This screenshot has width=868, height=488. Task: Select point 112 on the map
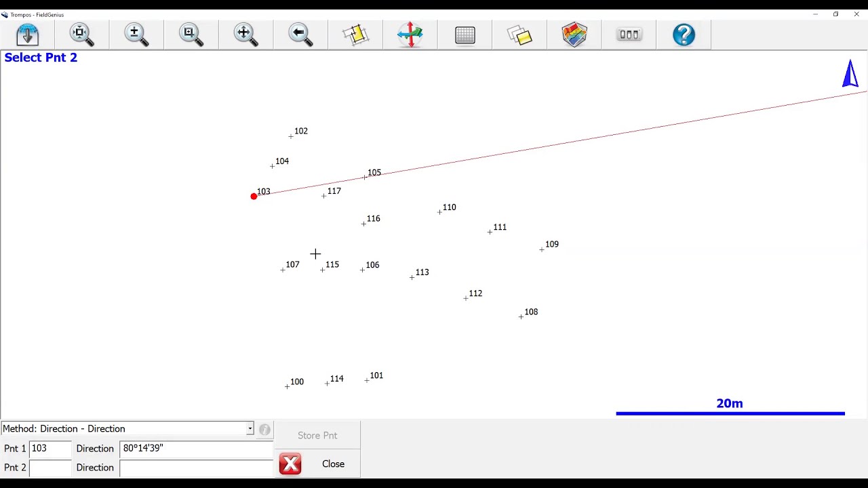click(466, 298)
